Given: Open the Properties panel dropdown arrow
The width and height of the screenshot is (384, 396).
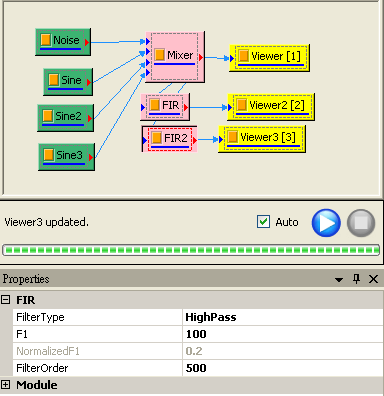Looking at the screenshot, I should click(339, 279).
